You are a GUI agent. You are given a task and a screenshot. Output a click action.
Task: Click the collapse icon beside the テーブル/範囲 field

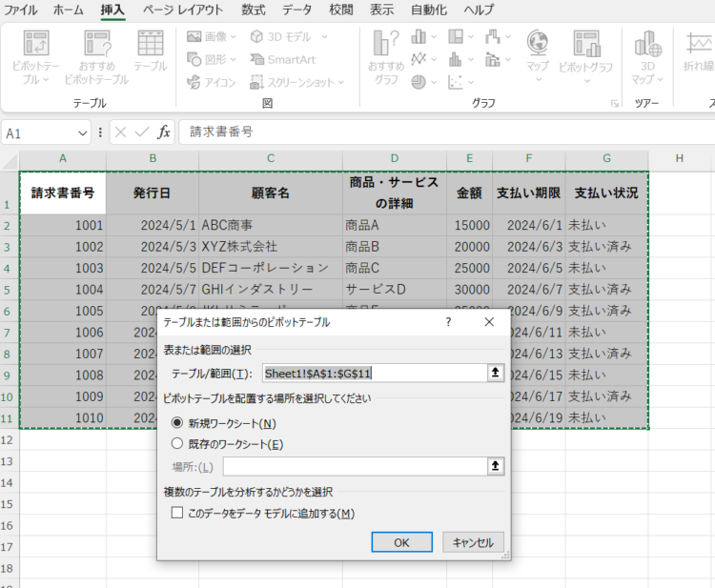pos(494,373)
